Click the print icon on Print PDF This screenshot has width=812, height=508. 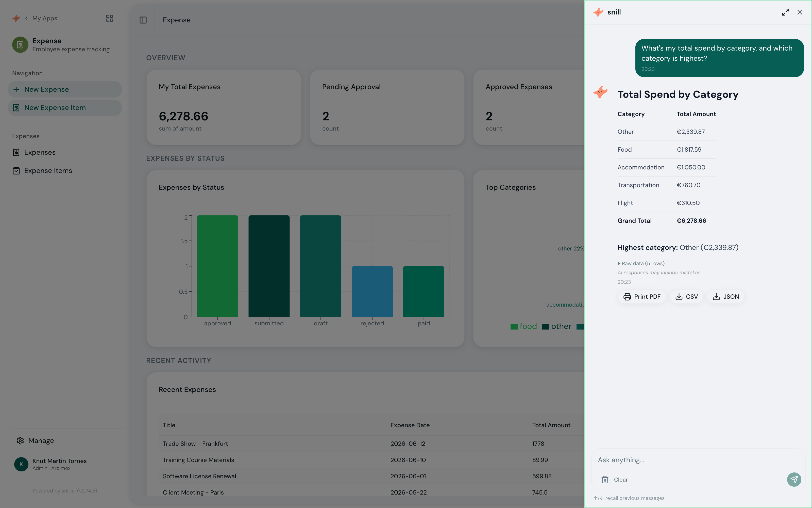[627, 297]
